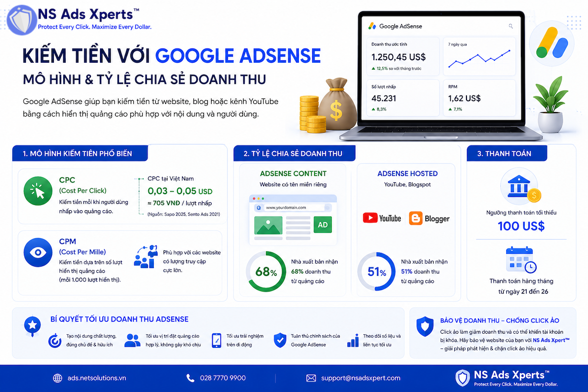Click the 7 ngày qua line chart
The image size is (588, 392).
coord(479,59)
